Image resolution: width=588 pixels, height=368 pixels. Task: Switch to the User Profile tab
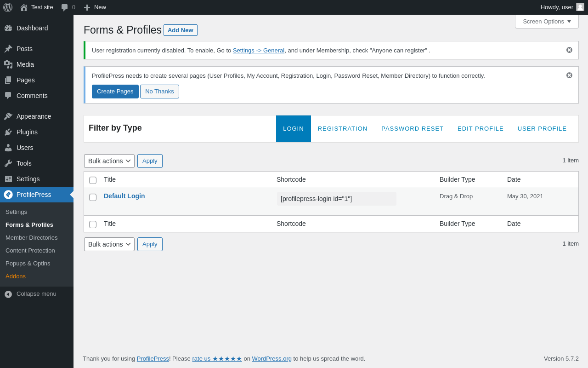542,129
